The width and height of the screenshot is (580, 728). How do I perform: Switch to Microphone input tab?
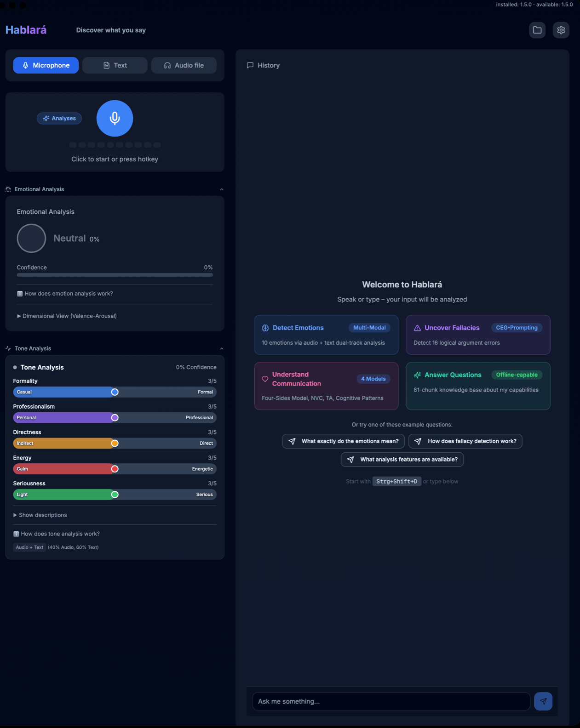point(46,65)
